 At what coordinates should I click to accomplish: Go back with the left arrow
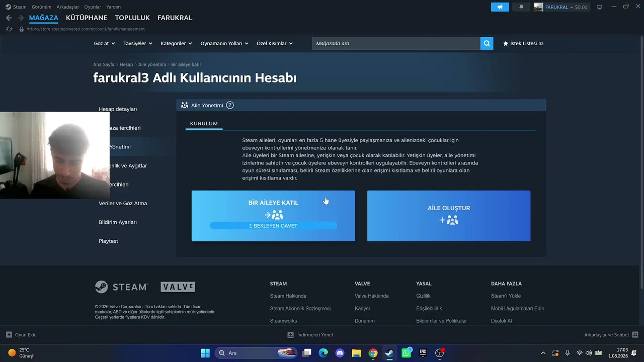[9, 18]
